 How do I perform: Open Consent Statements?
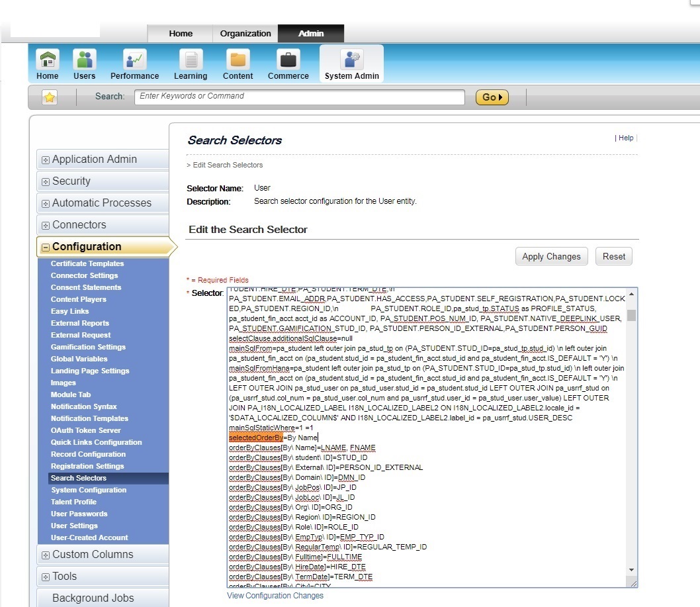point(86,288)
